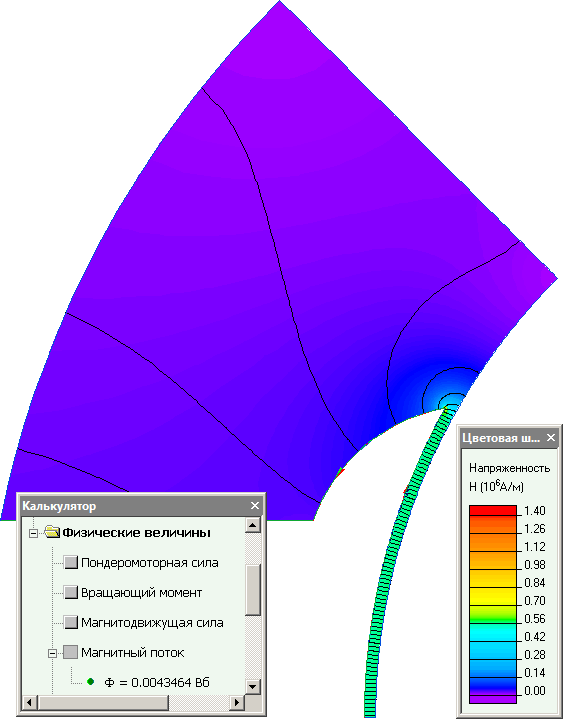Click the Магнитодвижущая сила square icon
Image resolution: width=563 pixels, height=719 pixels.
(x=71, y=622)
